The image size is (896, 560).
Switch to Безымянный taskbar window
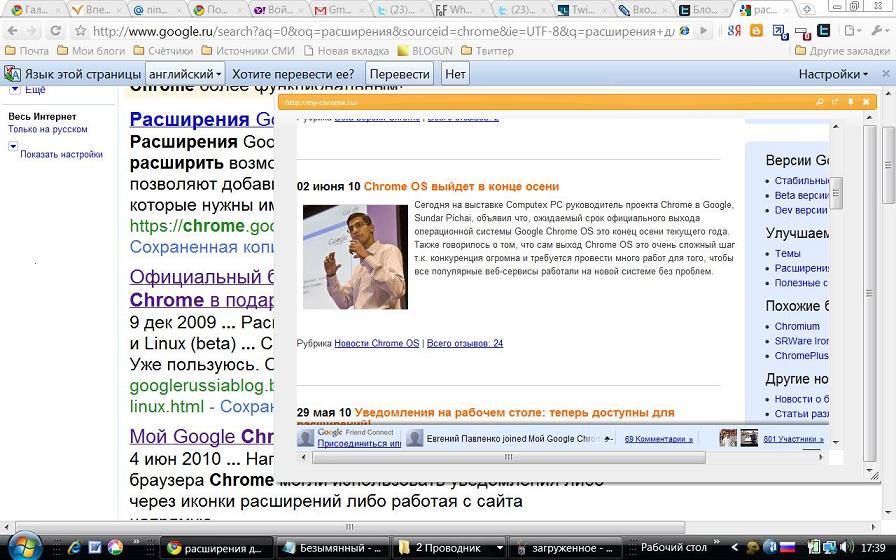332,548
